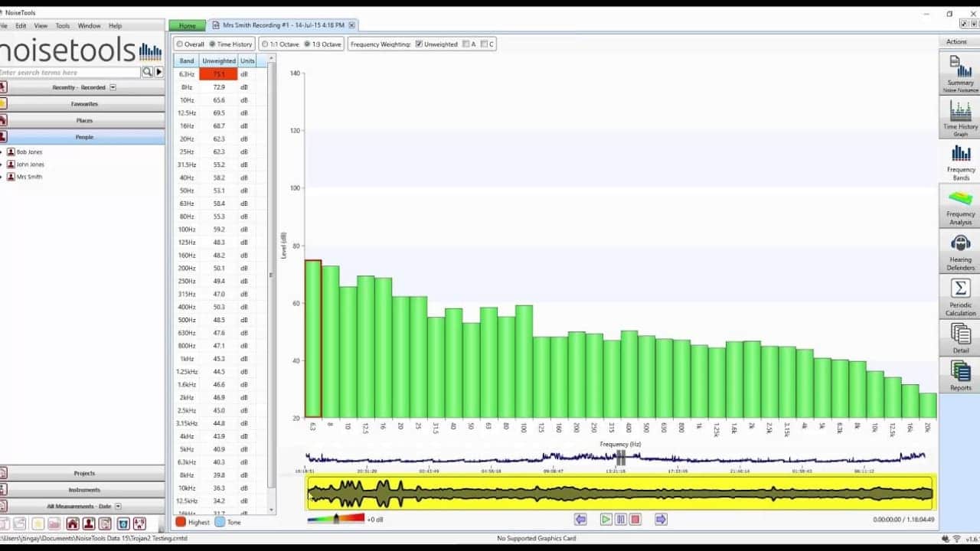Click the person icon in the bottom-left toolbar
980x551 pixels.
[x=89, y=523]
